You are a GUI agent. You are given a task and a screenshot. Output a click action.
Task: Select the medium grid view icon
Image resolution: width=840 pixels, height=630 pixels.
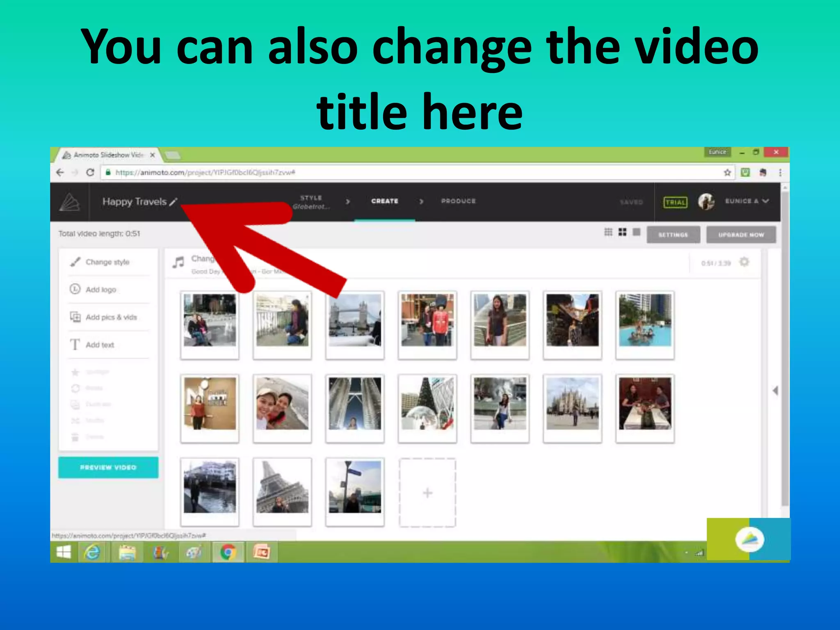[622, 232]
